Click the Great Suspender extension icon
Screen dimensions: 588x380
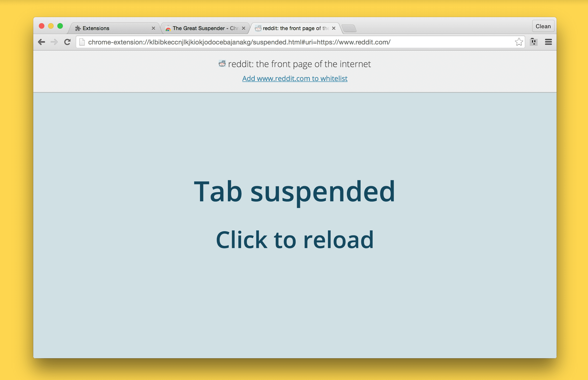pyautogui.click(x=534, y=42)
